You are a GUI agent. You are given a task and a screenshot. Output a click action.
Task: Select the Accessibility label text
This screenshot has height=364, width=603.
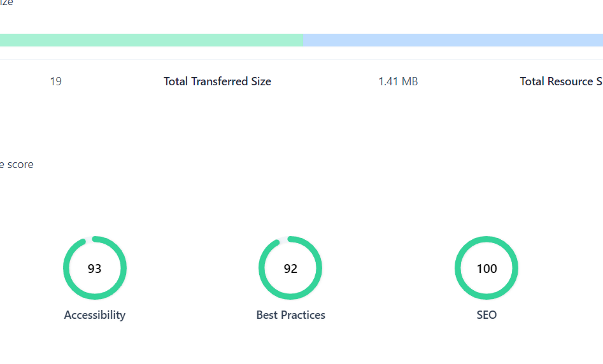pyautogui.click(x=94, y=315)
